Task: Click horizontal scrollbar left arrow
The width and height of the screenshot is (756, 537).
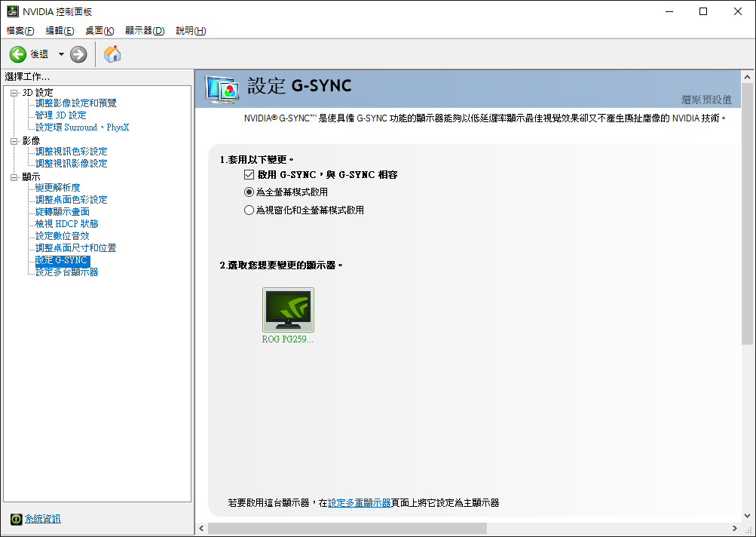Action: click(x=201, y=528)
